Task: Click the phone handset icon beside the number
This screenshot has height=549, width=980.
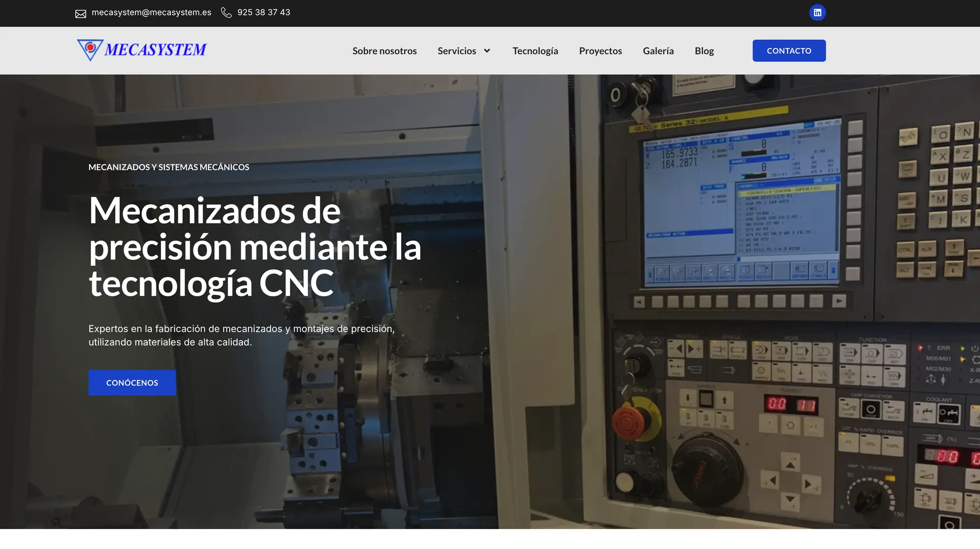Action: tap(226, 13)
